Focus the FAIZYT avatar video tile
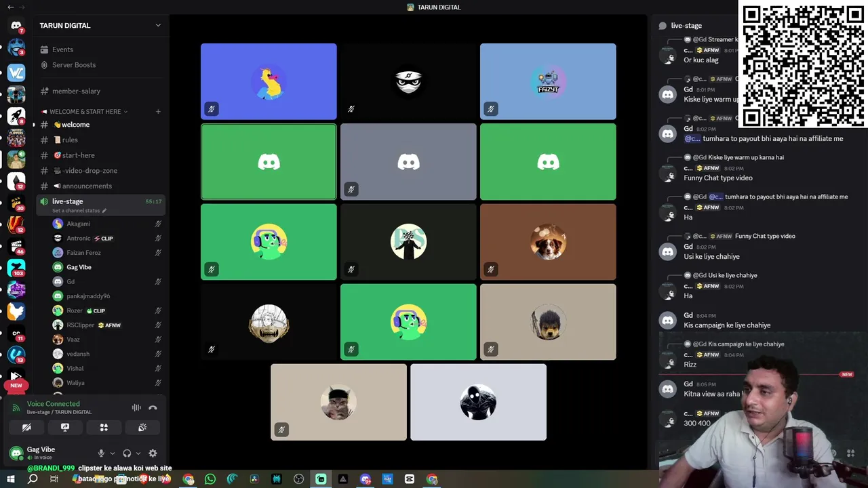868x488 pixels. (x=548, y=81)
